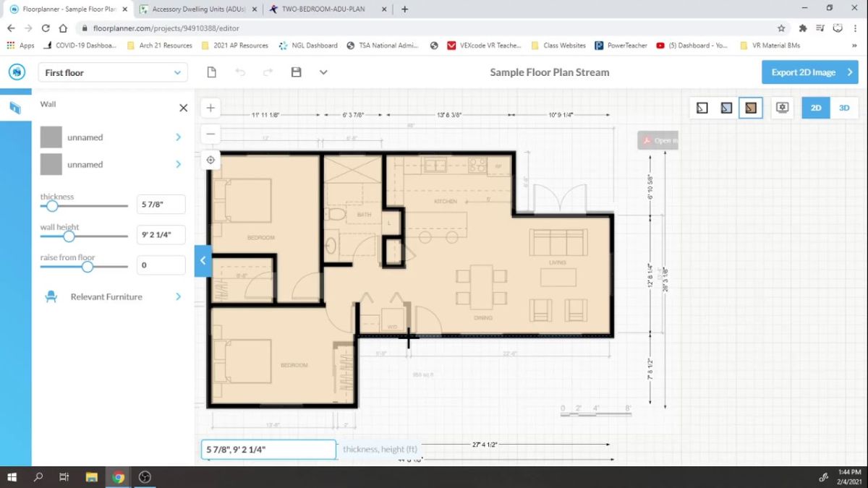Screen dimensions: 868x488
Task: Center the view with the target icon
Action: point(210,160)
